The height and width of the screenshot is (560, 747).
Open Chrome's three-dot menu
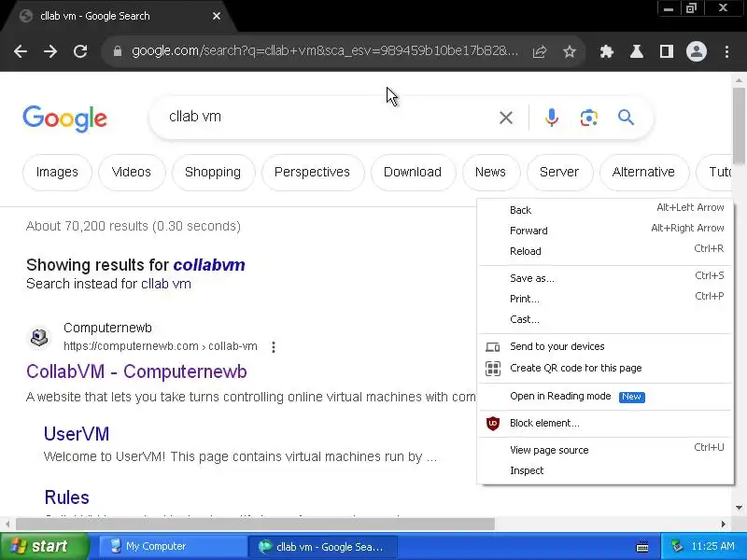click(x=726, y=51)
